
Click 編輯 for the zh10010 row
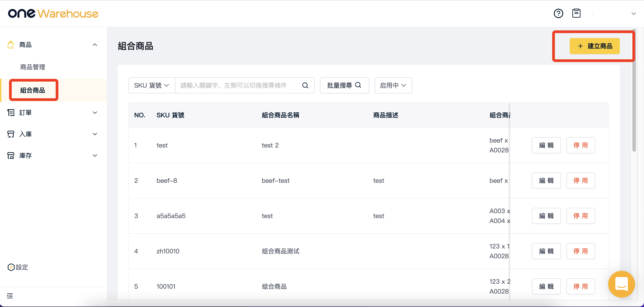point(546,251)
